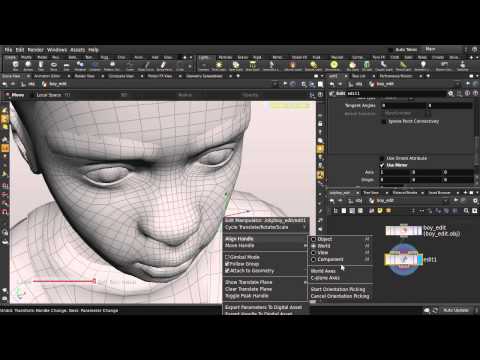Add a Spot Light from the Lights shelf
This screenshot has height=360, width=480.
[x=236, y=65]
